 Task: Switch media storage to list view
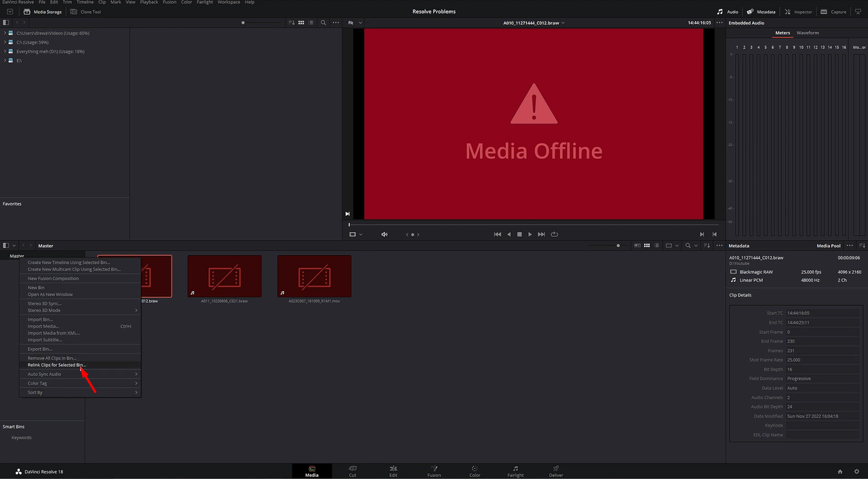coord(310,22)
